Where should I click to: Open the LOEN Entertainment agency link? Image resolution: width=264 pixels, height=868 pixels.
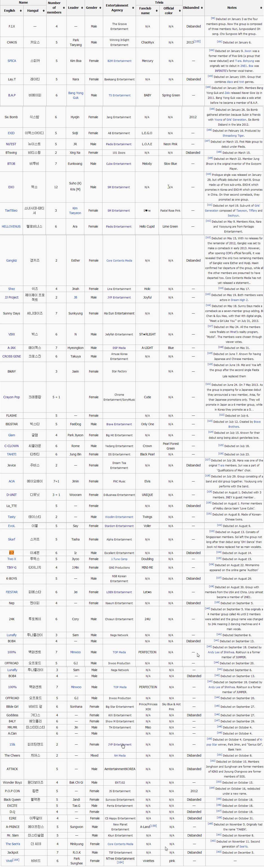pyautogui.click(x=119, y=592)
